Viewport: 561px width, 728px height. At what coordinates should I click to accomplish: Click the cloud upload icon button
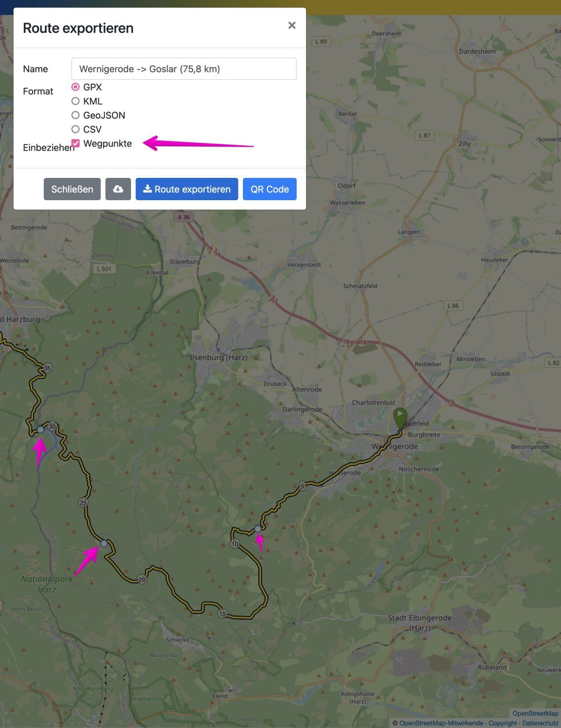[x=118, y=189]
